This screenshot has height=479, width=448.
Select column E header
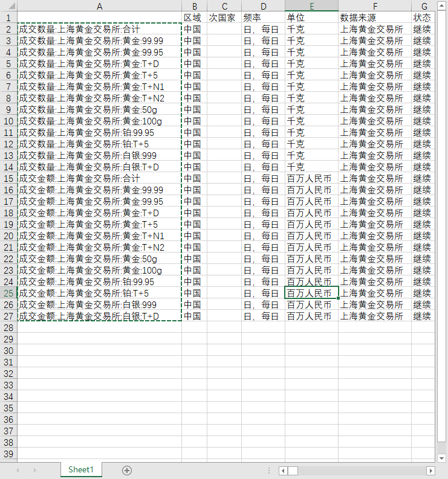click(x=311, y=6)
